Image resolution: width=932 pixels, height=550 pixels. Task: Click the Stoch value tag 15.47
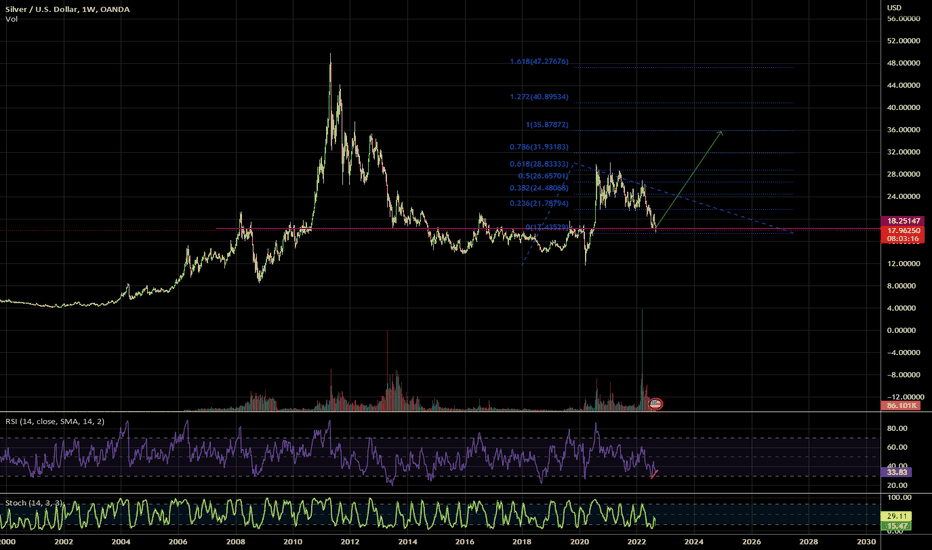[x=896, y=526]
